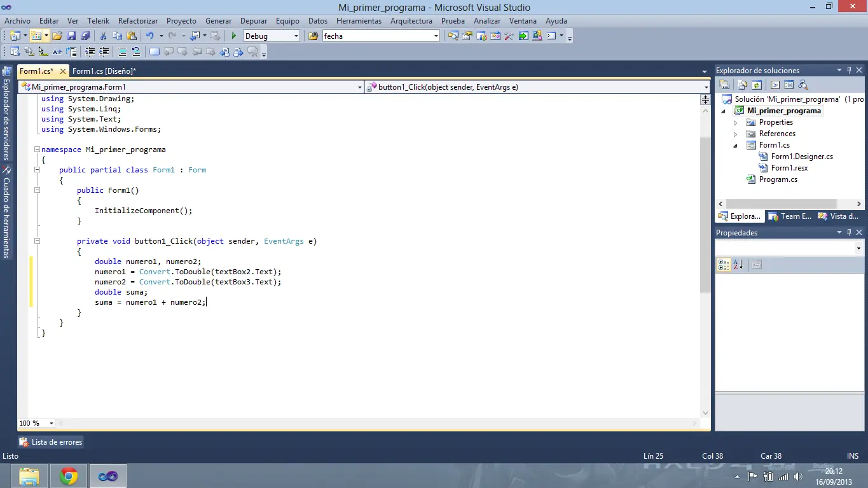This screenshot has width=868, height=488.
Task: Switch to the Form1.cs [Diseño]* tab
Action: click(x=104, y=71)
